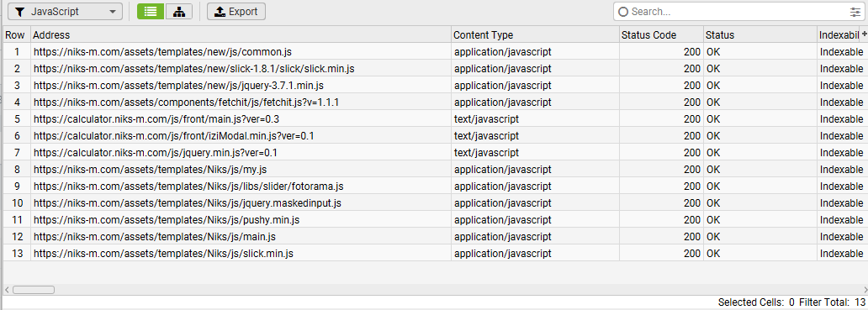Select jquery.maskedinput.js address cell
The height and width of the screenshot is (310, 868).
241,202
